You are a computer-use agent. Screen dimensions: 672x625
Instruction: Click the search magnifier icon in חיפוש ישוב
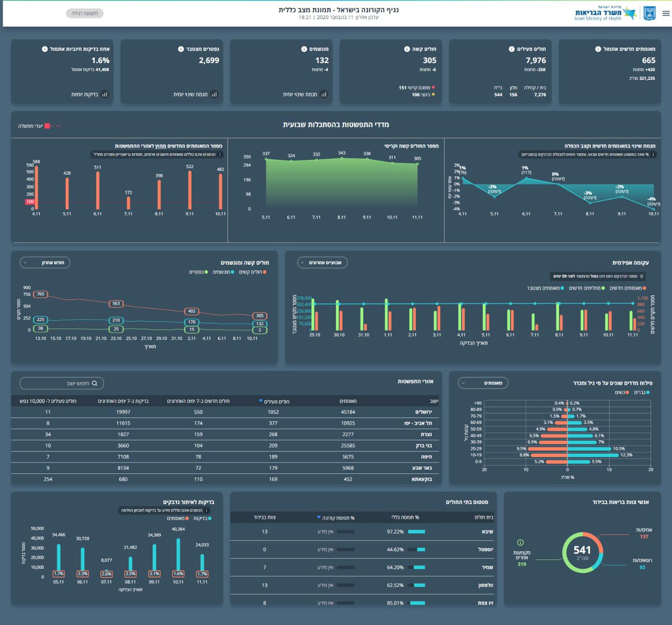[94, 383]
